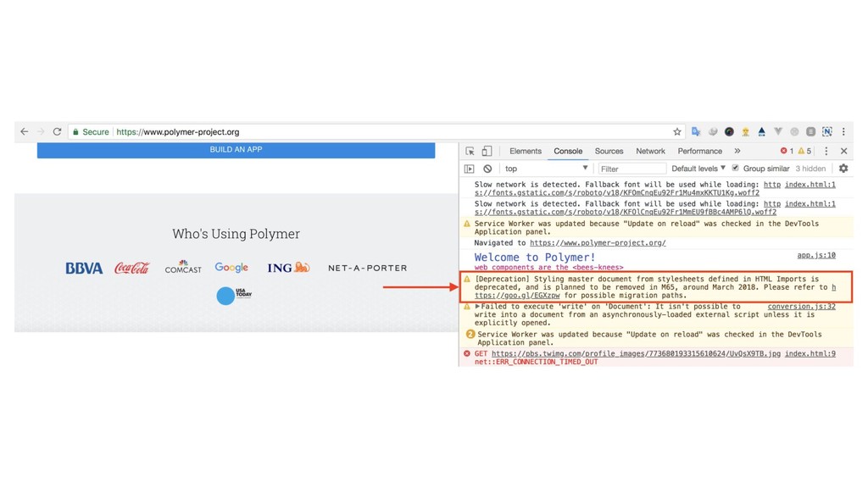Image resolution: width=868 pixels, height=488 pixels.
Task: Click the ING logo
Action: click(x=288, y=268)
